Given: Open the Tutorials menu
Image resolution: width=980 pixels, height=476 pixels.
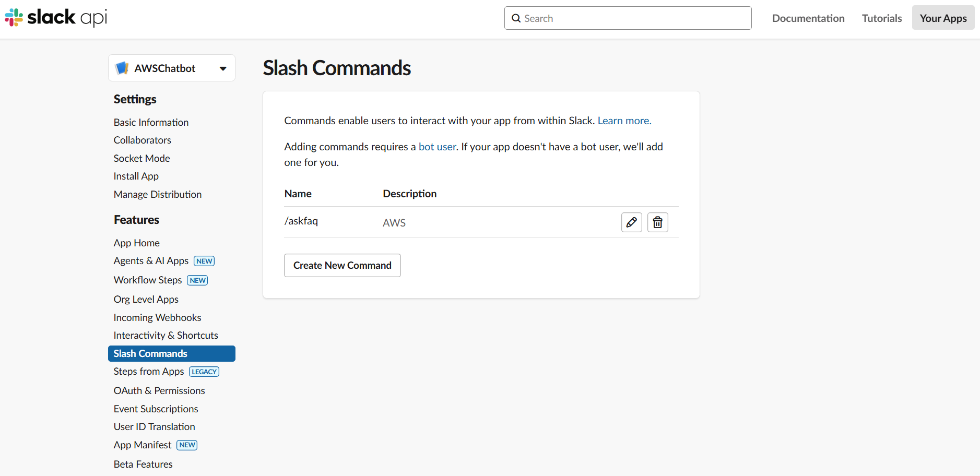Looking at the screenshot, I should pyautogui.click(x=882, y=18).
